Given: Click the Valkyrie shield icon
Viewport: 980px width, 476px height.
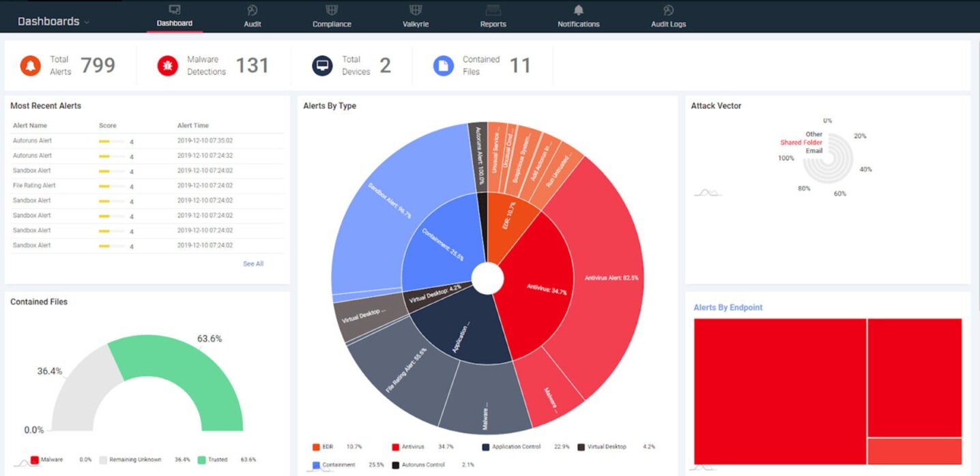Looking at the screenshot, I should point(416,10).
